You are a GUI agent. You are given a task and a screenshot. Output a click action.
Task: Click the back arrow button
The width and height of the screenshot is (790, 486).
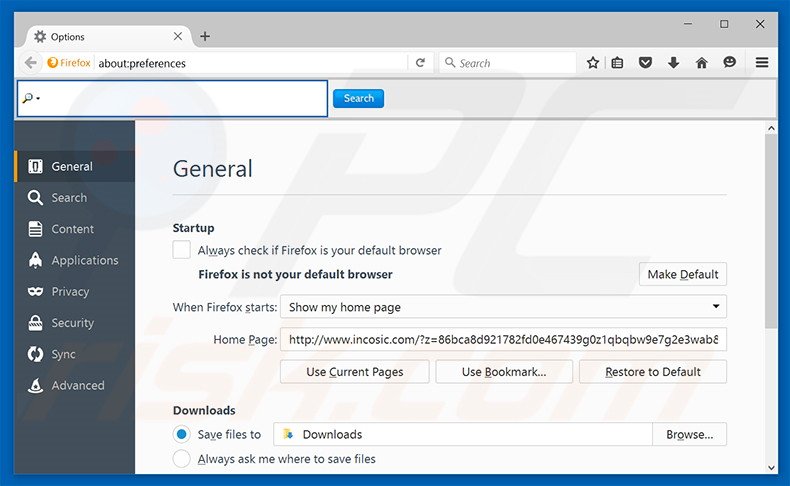click(30, 63)
